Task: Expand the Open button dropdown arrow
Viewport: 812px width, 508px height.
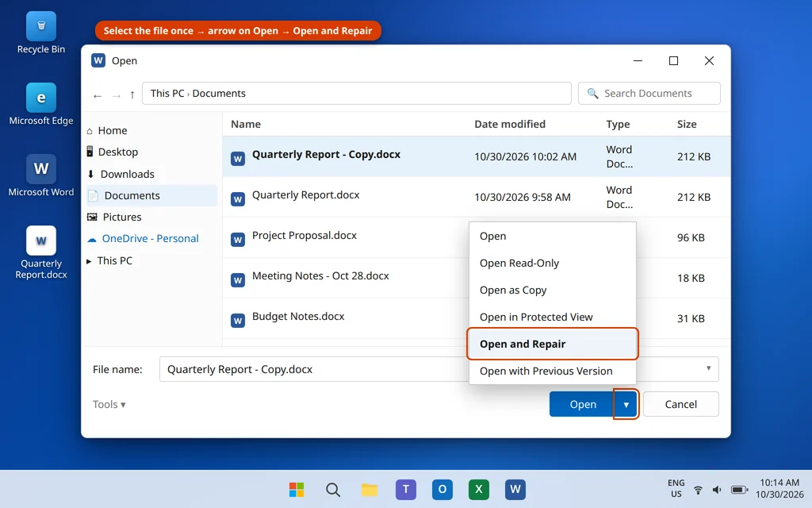Action: coord(626,404)
